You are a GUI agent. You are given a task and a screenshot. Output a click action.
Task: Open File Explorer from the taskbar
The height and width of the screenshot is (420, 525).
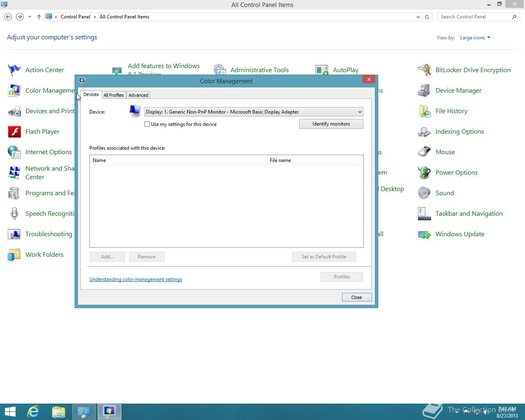click(59, 411)
